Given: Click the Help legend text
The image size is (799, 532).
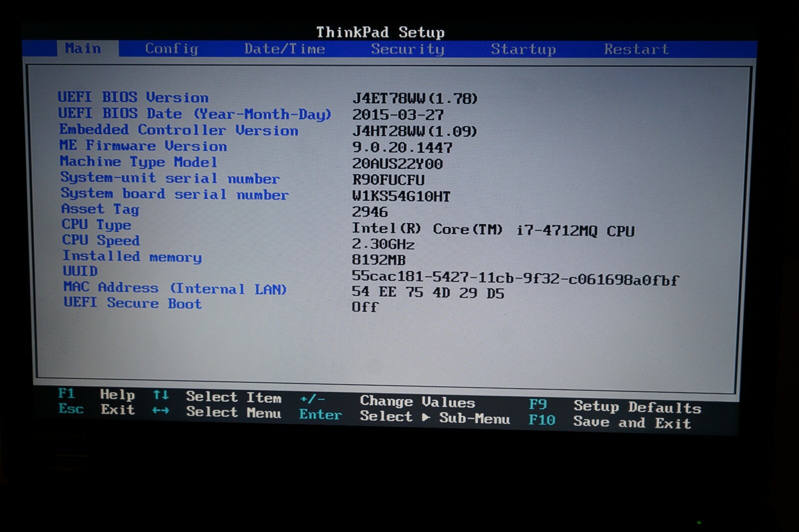Looking at the screenshot, I should click(x=118, y=395).
